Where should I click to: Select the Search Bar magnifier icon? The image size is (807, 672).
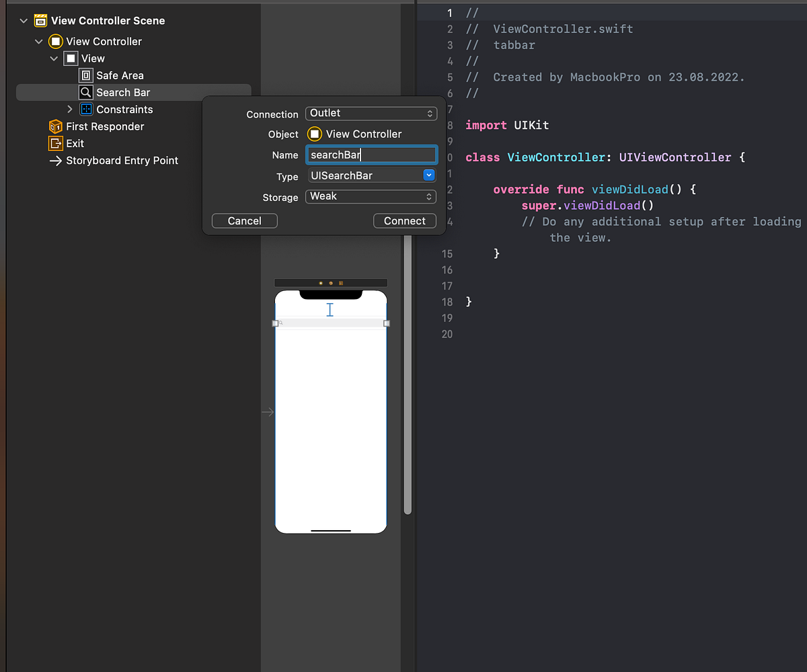pyautogui.click(x=85, y=92)
